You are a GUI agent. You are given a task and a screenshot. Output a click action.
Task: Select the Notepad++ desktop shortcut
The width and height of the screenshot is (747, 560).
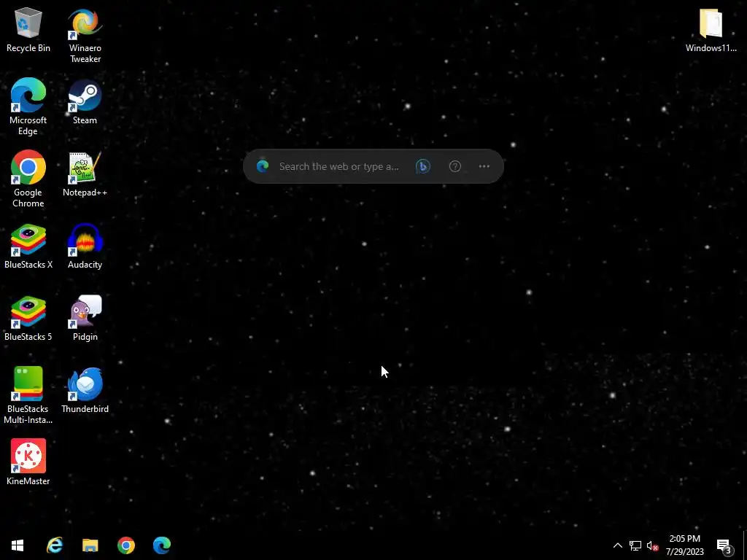coord(85,174)
